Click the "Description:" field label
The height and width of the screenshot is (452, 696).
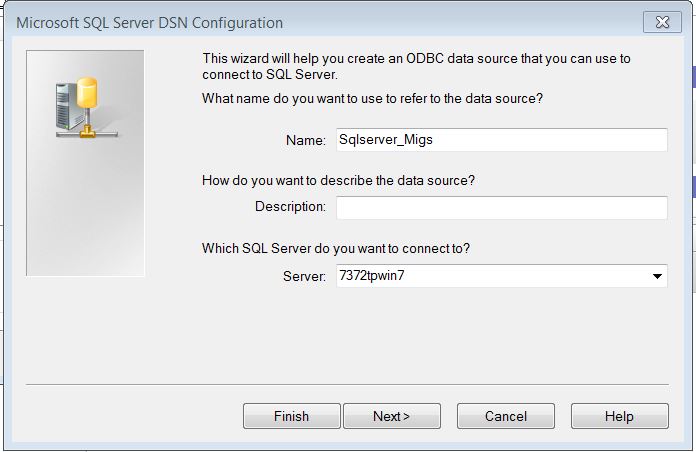(290, 207)
